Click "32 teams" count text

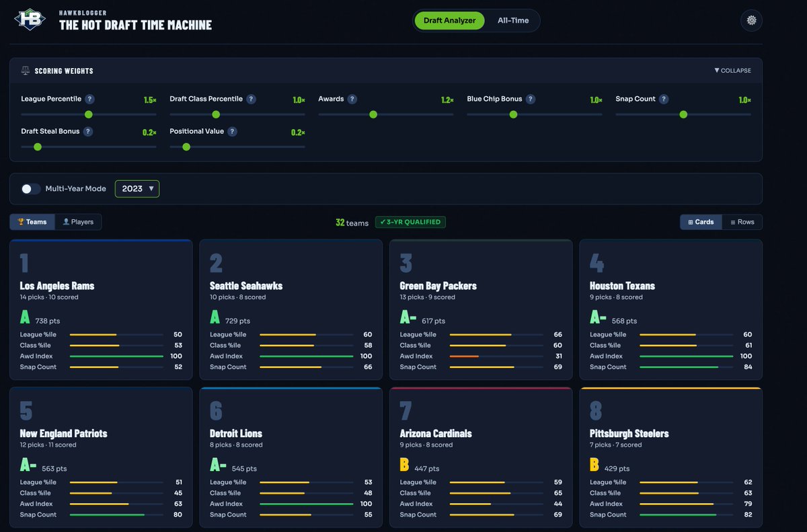point(352,223)
